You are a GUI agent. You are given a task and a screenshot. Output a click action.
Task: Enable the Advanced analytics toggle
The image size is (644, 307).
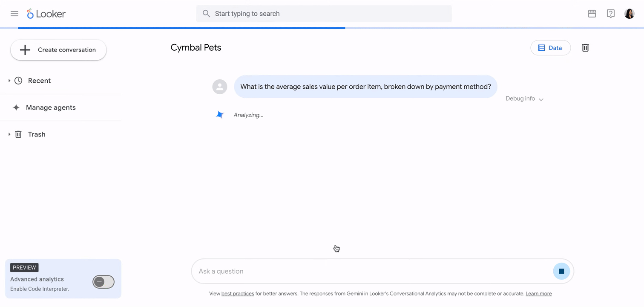103,282
